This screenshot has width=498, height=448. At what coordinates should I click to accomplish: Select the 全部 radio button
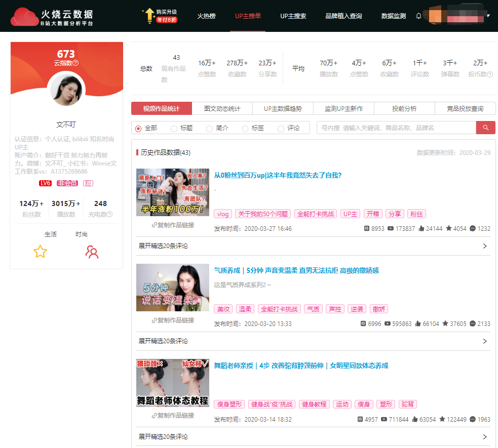138,129
